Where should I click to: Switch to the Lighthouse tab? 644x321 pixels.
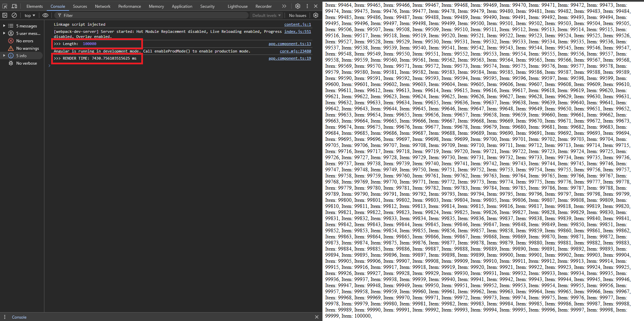237,6
